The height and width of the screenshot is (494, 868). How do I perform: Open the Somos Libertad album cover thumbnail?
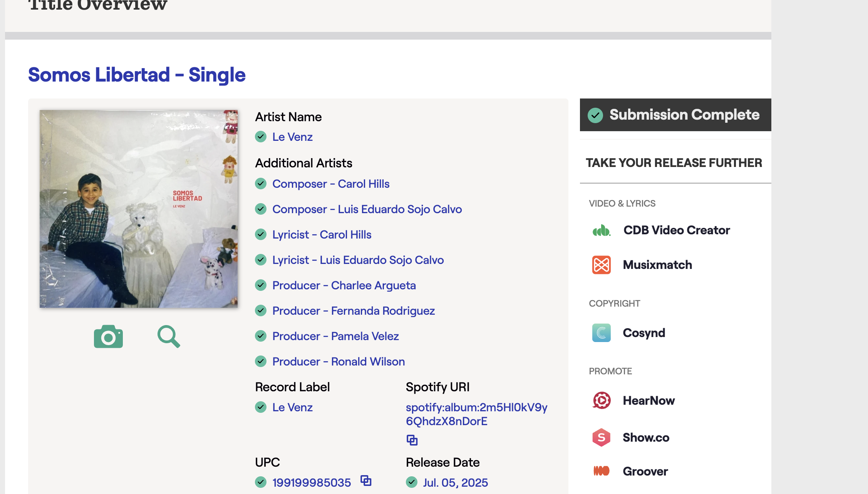click(139, 209)
